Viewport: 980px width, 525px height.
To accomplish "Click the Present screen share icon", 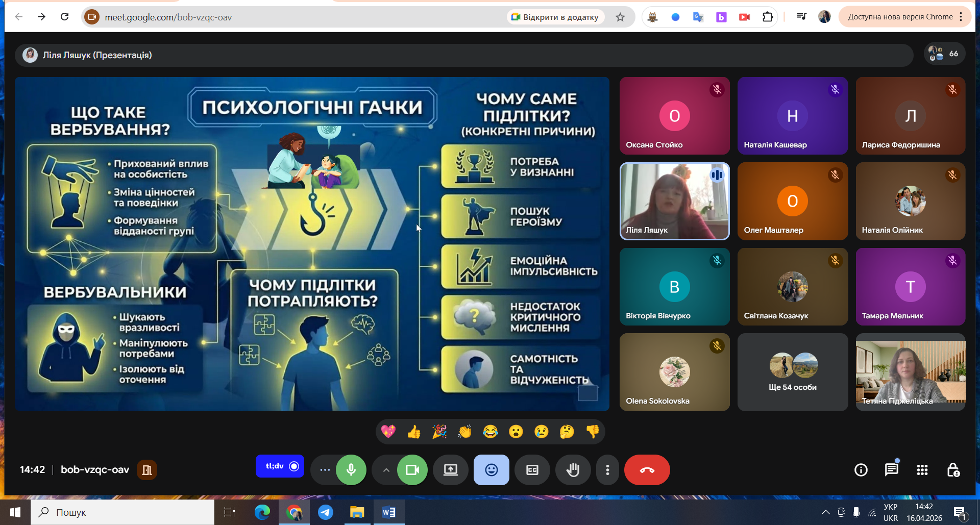I will coord(450,470).
